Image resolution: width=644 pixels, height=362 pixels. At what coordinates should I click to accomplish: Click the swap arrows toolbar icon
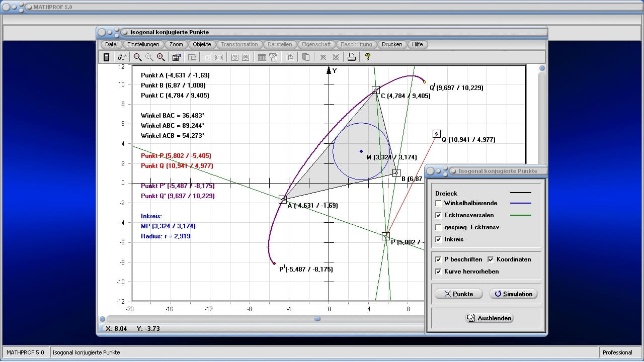[289, 57]
